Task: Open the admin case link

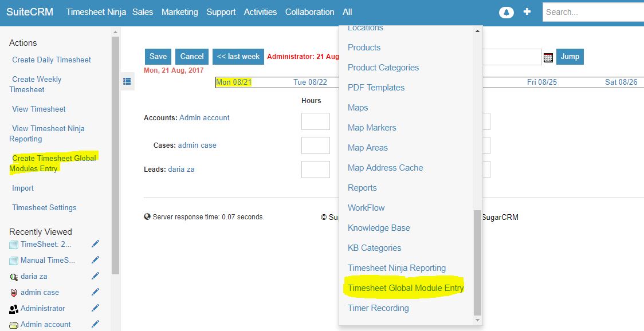Action: 197,145
